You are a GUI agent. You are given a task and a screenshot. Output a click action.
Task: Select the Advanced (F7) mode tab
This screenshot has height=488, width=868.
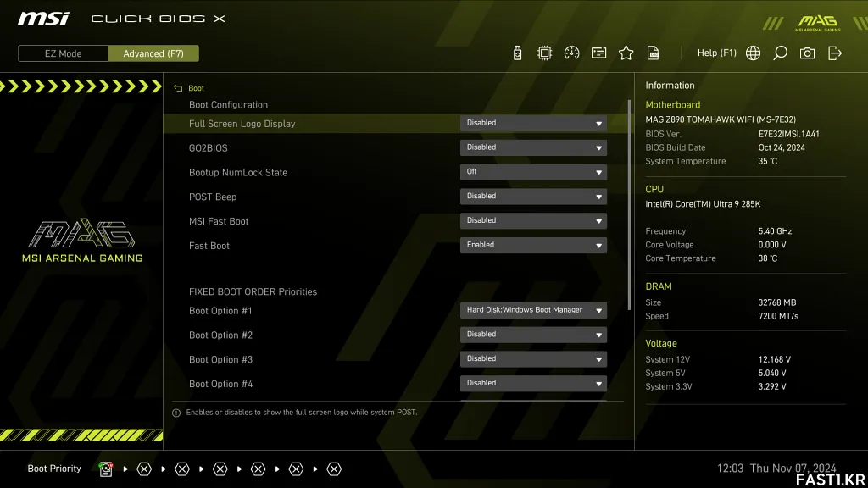tap(153, 53)
